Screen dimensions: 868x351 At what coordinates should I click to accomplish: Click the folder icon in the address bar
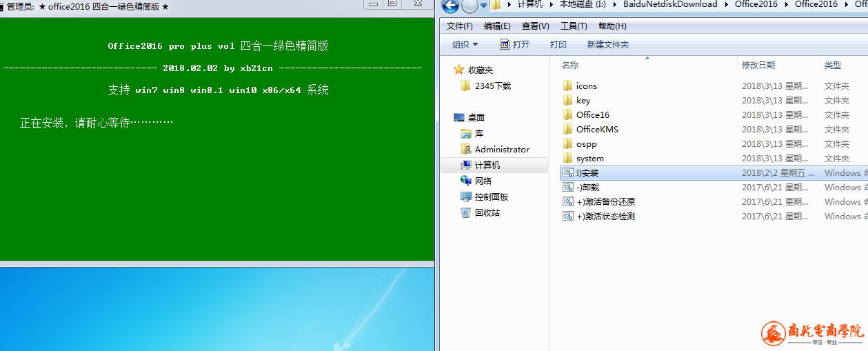[496, 5]
